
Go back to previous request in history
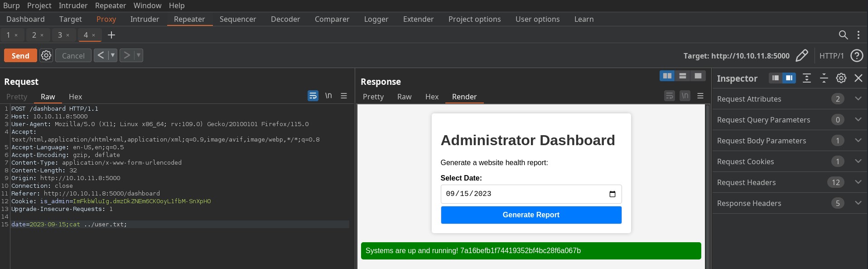coord(101,55)
